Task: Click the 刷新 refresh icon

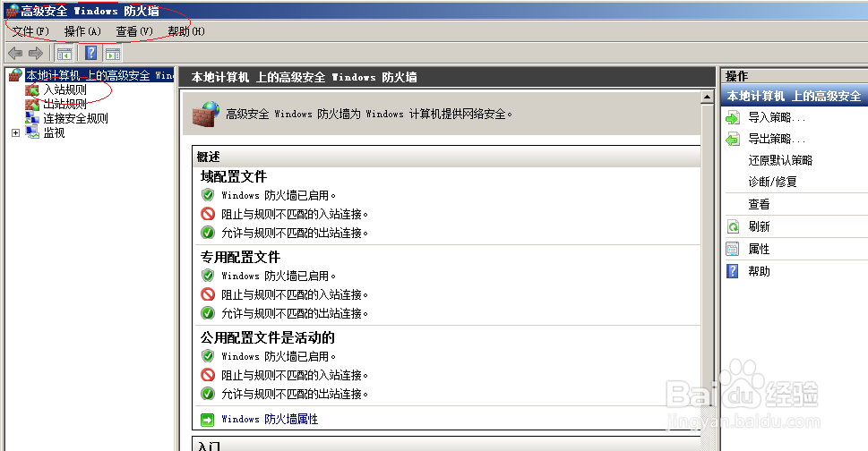Action: (733, 226)
